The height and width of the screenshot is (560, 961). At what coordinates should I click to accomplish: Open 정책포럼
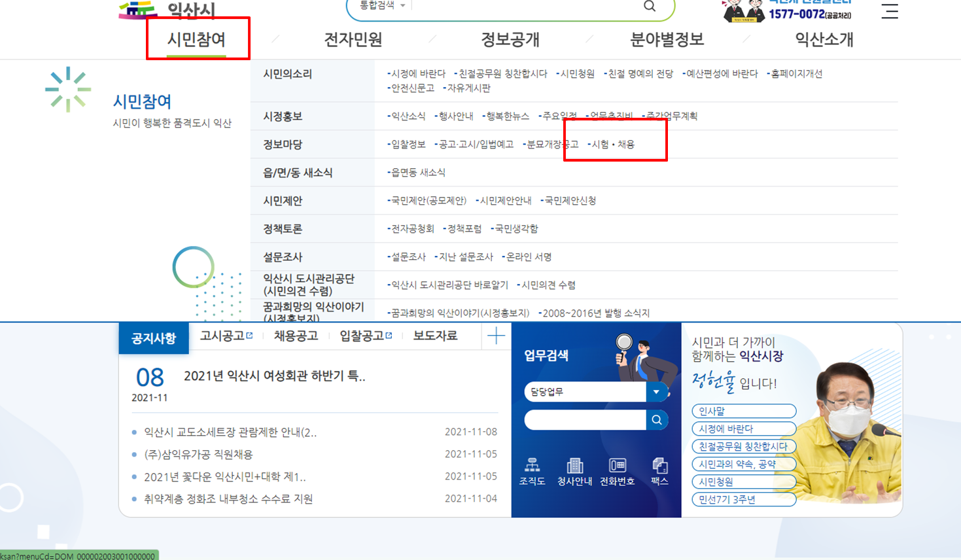[x=463, y=229]
